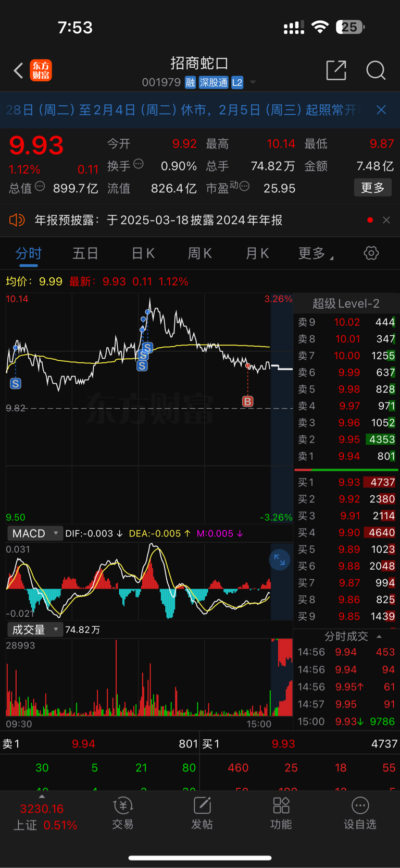The image size is (400, 868).
Task: Tap the back arrow icon
Action: point(18,70)
